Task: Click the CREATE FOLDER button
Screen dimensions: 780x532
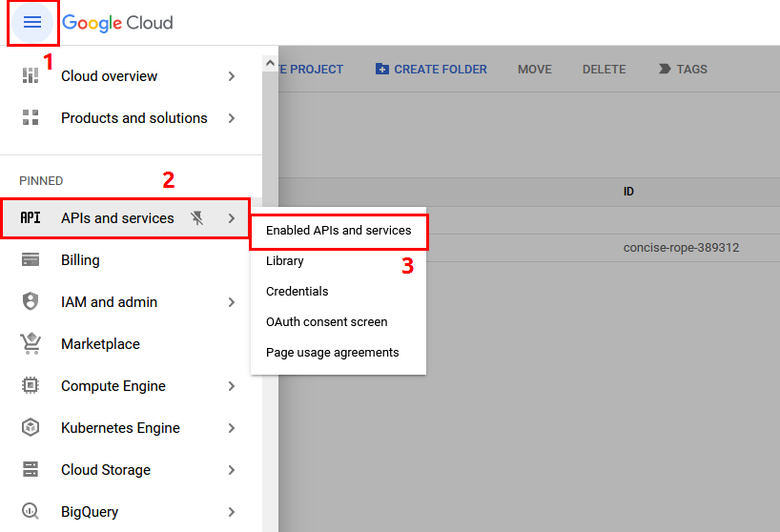Action: (x=431, y=70)
